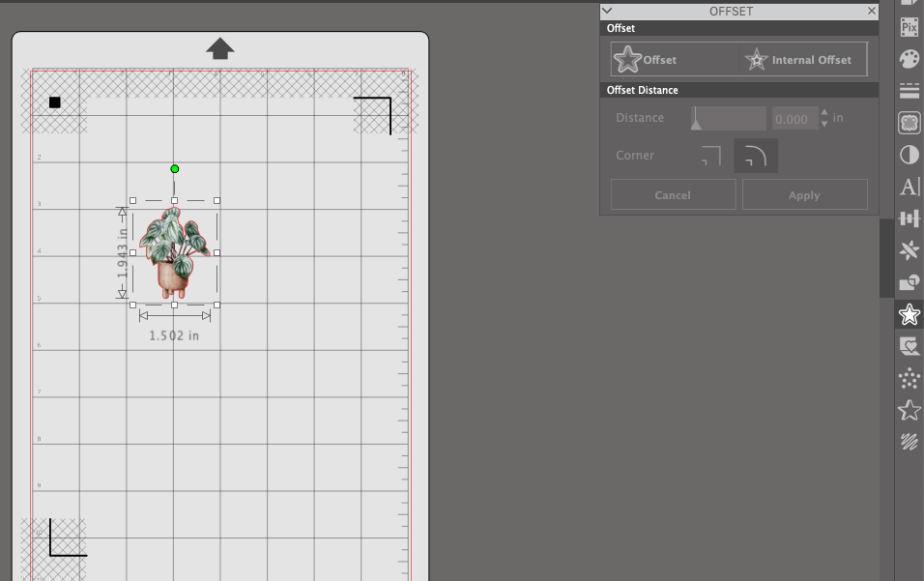The height and width of the screenshot is (581, 924).
Task: Click the Distance value input field
Action: pyautogui.click(x=794, y=119)
